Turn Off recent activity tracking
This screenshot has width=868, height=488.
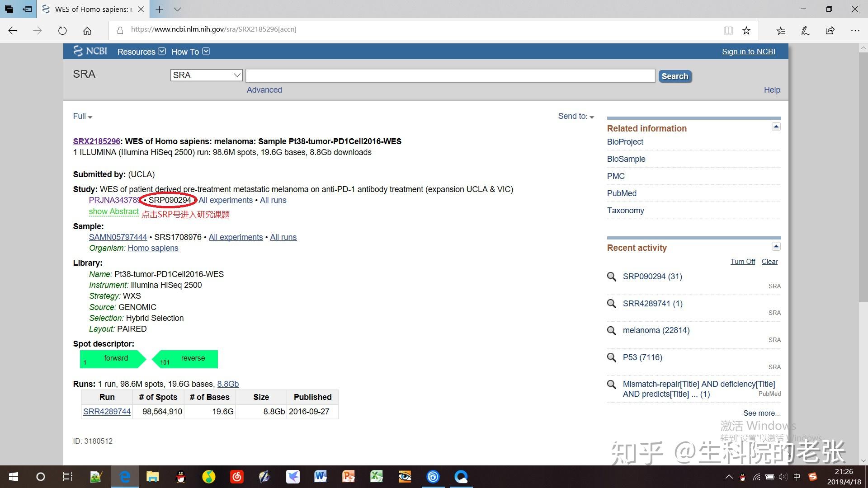(x=742, y=261)
